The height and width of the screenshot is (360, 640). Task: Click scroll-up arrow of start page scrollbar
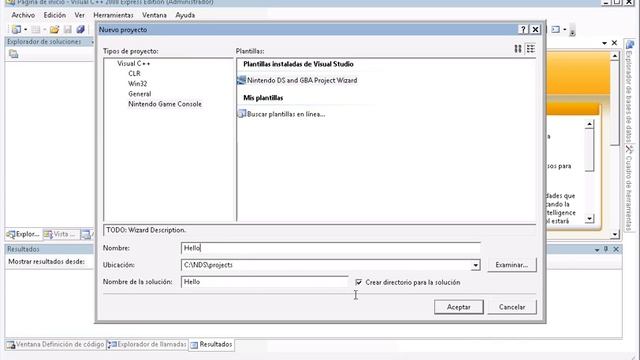(x=615, y=56)
